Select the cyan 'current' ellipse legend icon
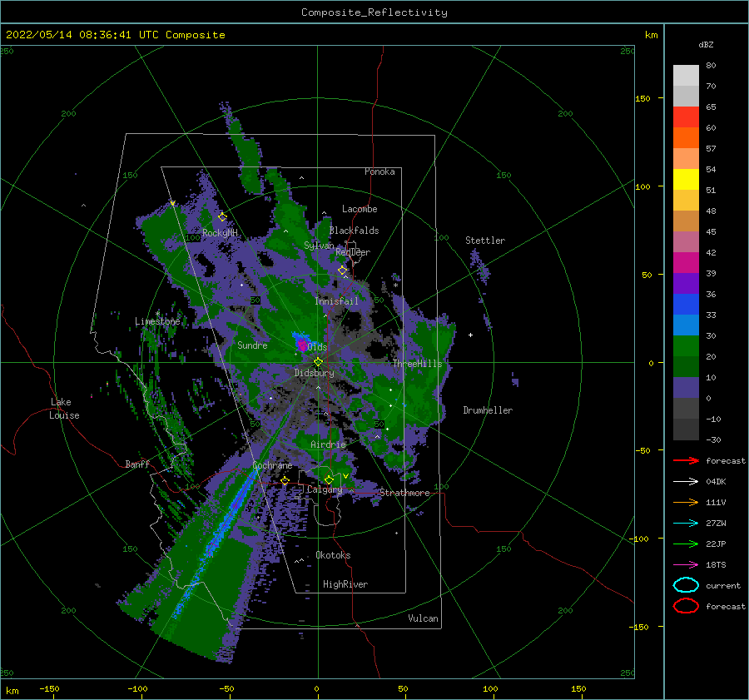The width and height of the screenshot is (749, 700). [686, 585]
